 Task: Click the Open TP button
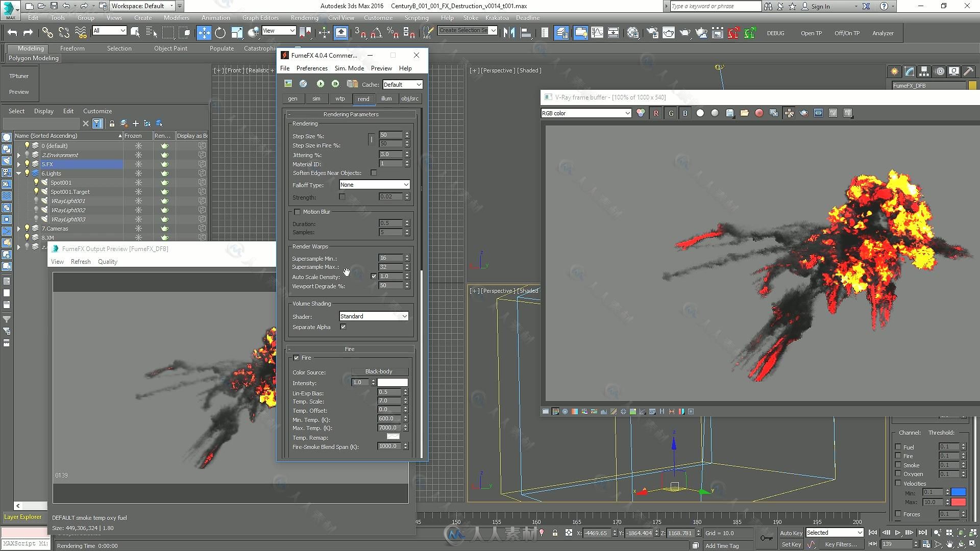tap(811, 33)
